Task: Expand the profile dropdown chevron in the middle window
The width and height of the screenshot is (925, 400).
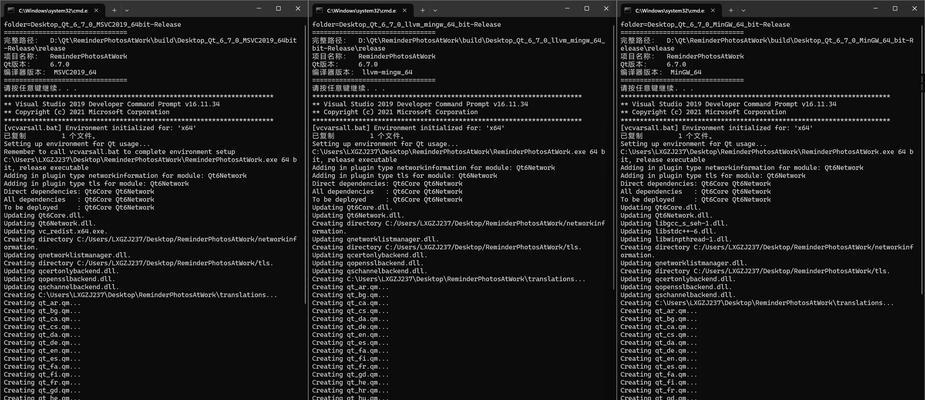Action: point(435,10)
